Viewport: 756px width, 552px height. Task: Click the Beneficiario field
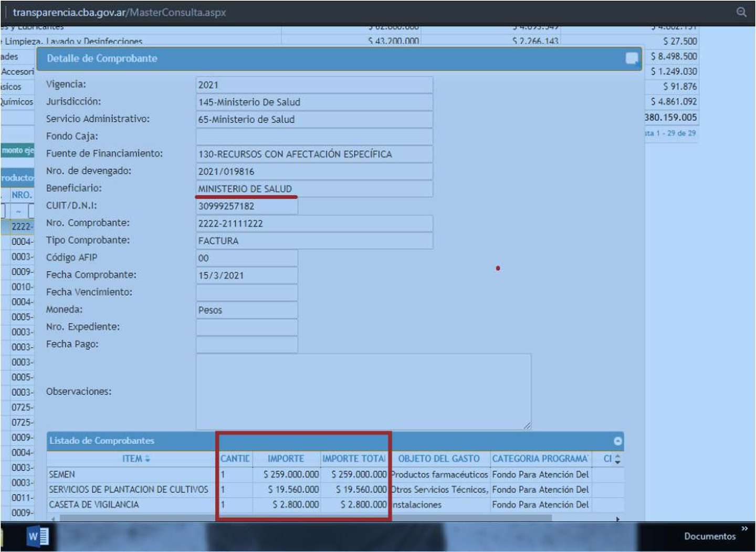[x=314, y=189]
